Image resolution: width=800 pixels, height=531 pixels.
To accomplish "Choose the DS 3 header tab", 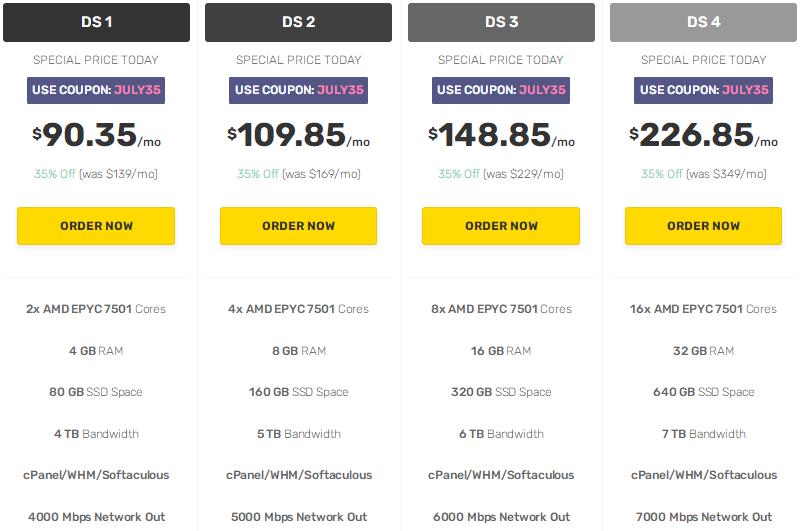I will [x=501, y=22].
